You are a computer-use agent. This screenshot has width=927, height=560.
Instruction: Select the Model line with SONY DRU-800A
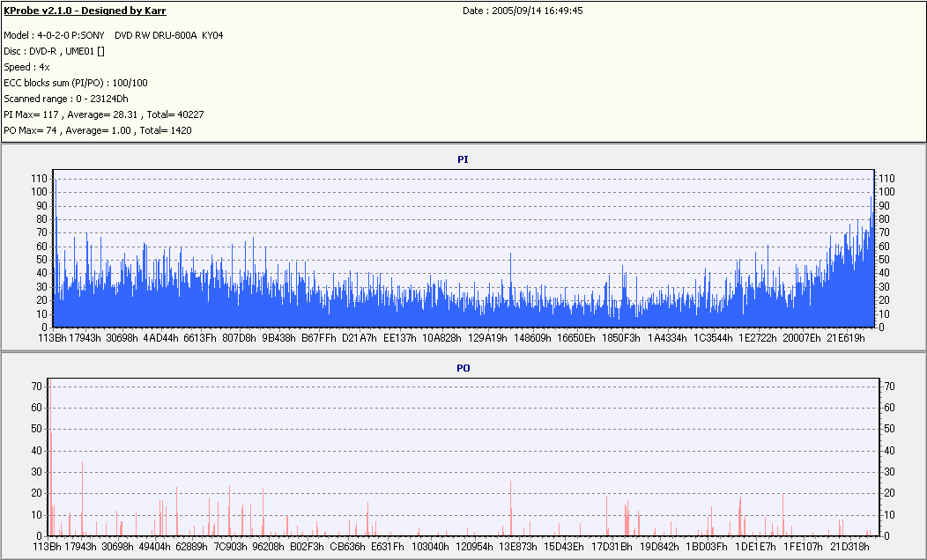113,35
